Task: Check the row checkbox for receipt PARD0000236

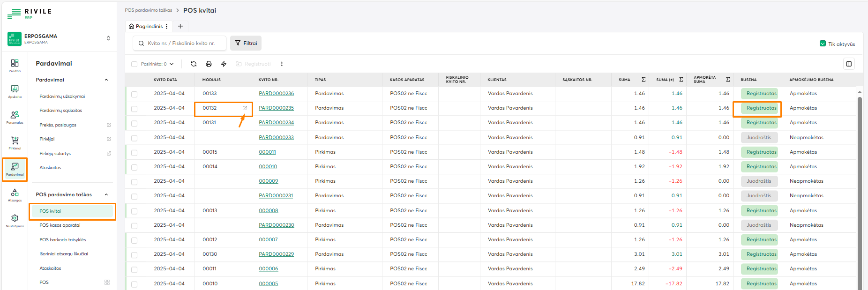Action: tap(135, 94)
